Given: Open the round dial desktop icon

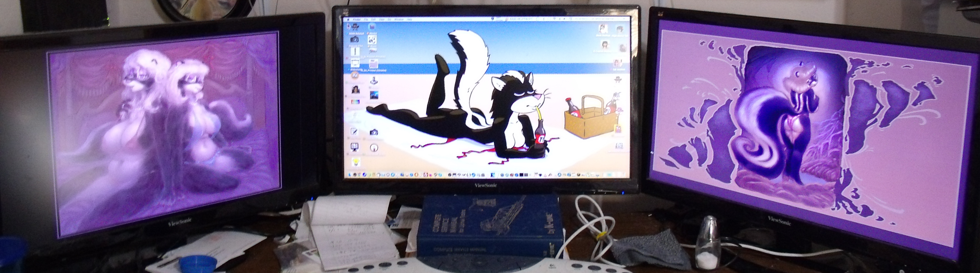Looking at the screenshot, I should [374, 148].
